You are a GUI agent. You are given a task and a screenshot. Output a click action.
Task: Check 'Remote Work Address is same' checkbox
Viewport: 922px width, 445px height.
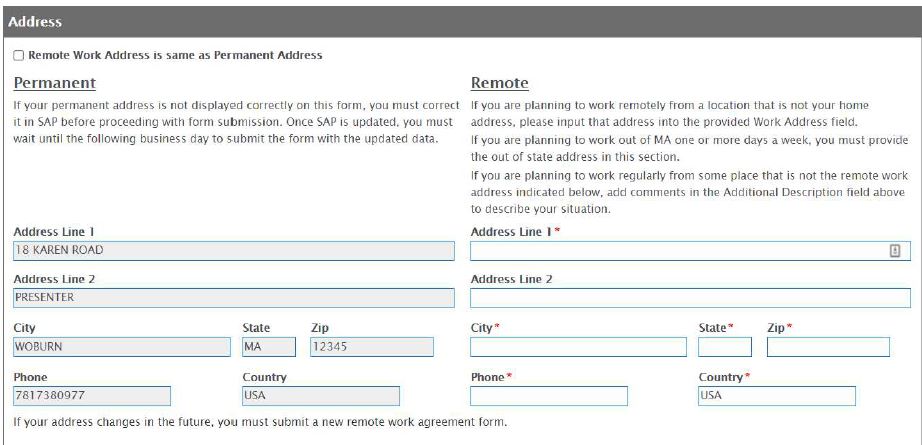click(x=20, y=56)
